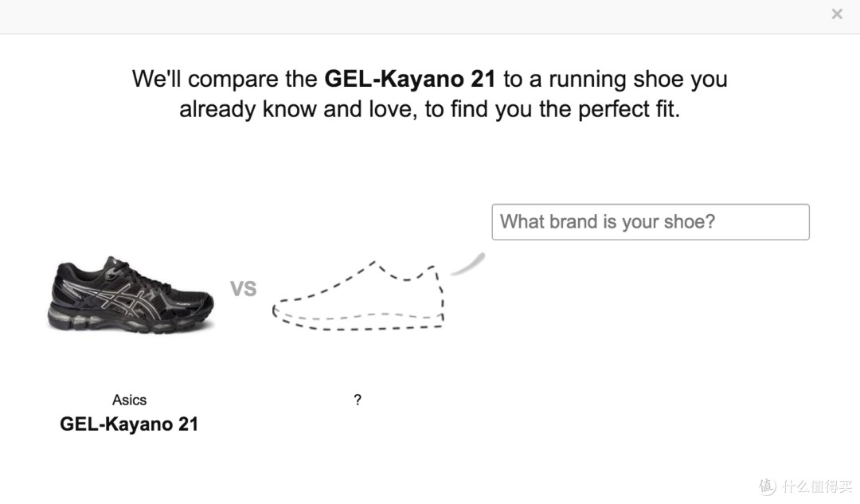Click the words 'running shoe' in headline
This screenshot has width=860, height=504.
tap(616, 79)
